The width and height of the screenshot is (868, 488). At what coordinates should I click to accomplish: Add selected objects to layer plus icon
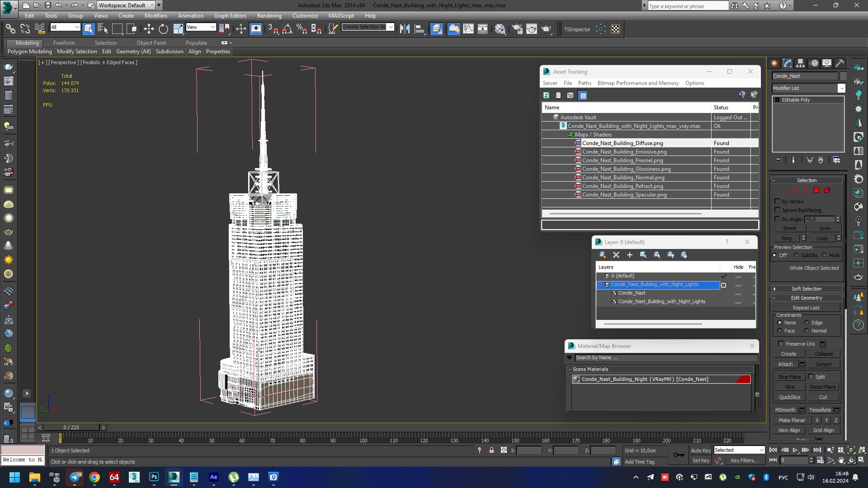[x=630, y=255]
